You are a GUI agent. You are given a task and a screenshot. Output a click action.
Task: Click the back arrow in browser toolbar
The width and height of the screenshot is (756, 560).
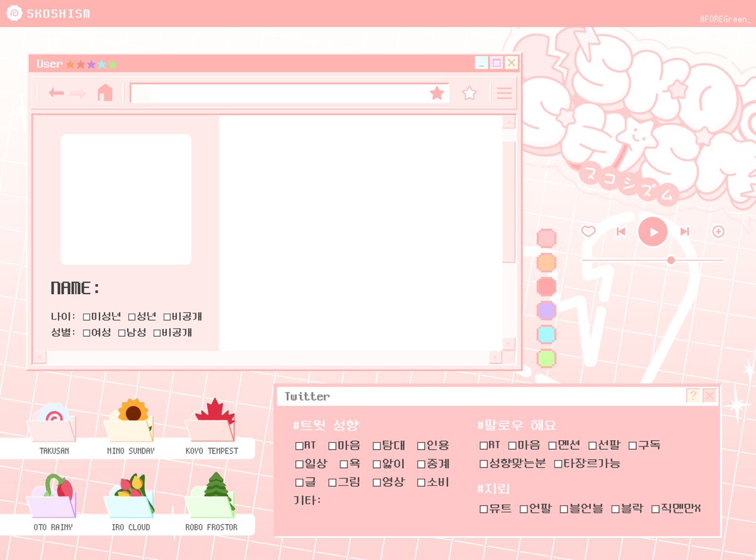point(57,93)
